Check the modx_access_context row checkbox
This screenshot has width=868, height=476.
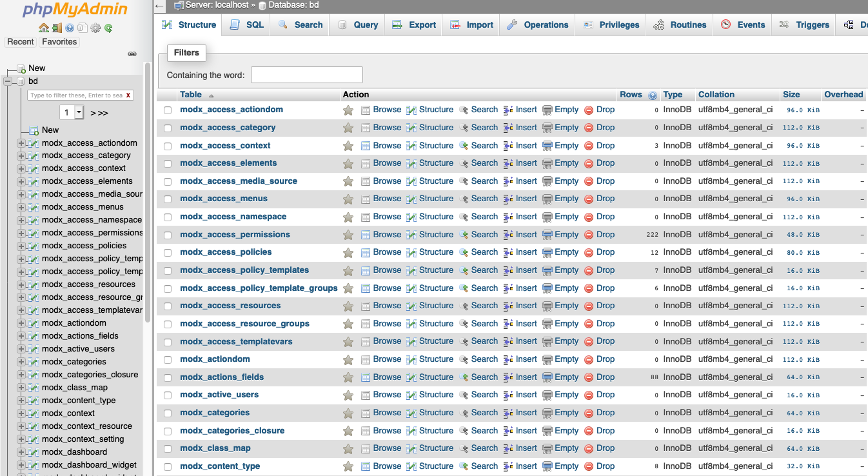(168, 146)
